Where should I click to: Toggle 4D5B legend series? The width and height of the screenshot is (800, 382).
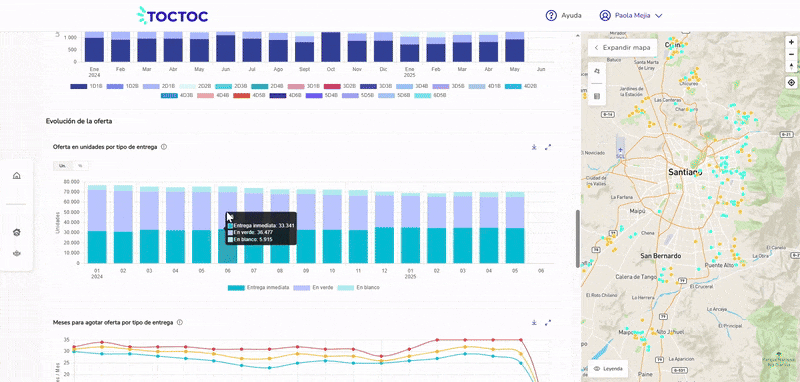(x=250, y=95)
